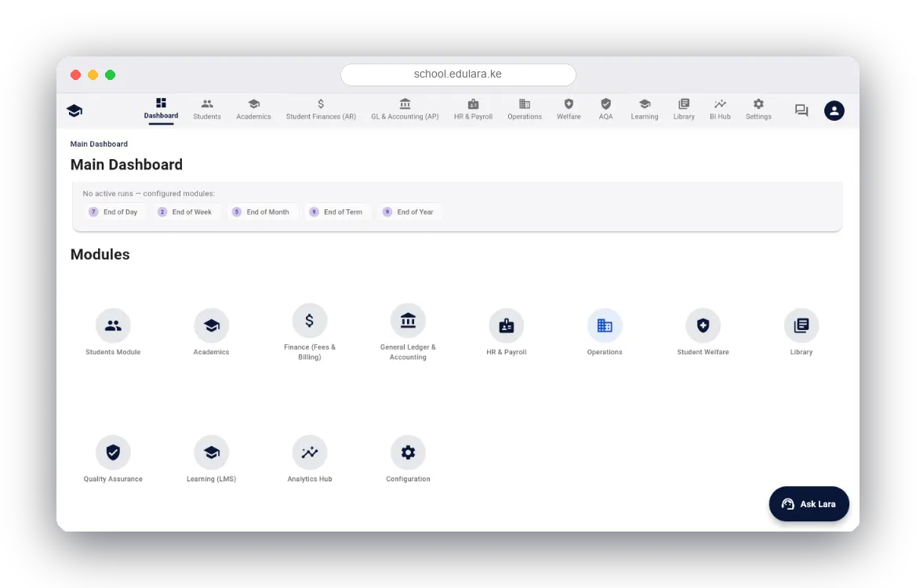Open BI Hub in the top navigation
The height and width of the screenshot is (588, 916).
[x=720, y=109]
